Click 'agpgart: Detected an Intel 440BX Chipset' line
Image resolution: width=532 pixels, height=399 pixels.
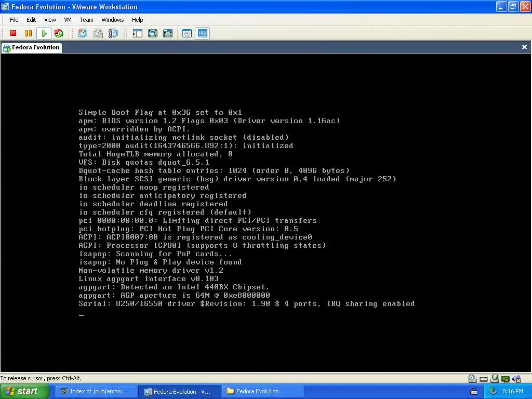[174, 287]
